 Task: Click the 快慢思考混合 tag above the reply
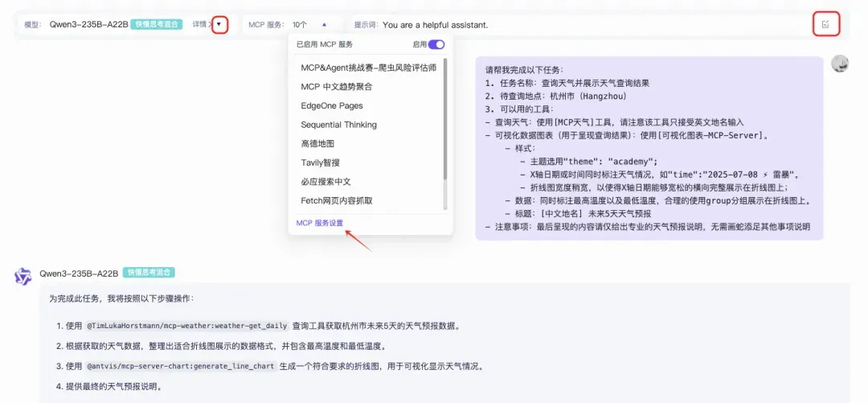pos(149,273)
